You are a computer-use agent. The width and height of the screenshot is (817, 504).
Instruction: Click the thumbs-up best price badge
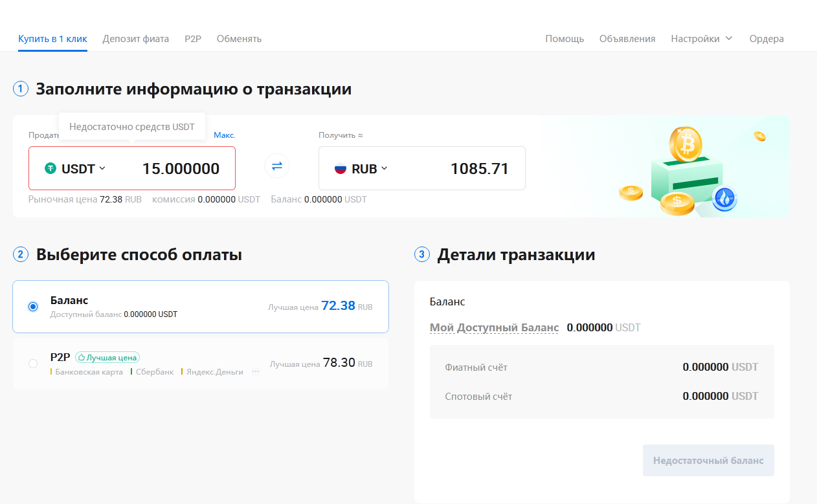107,357
